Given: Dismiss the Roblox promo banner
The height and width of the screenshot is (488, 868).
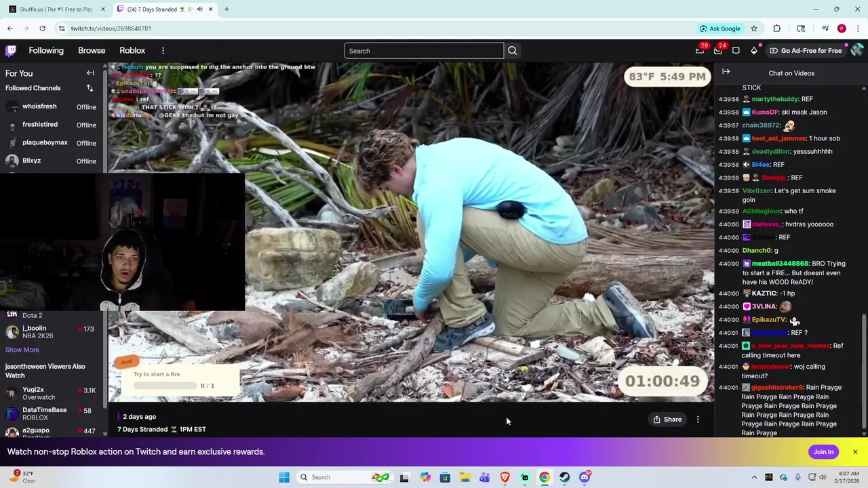Looking at the screenshot, I should tap(855, 452).
